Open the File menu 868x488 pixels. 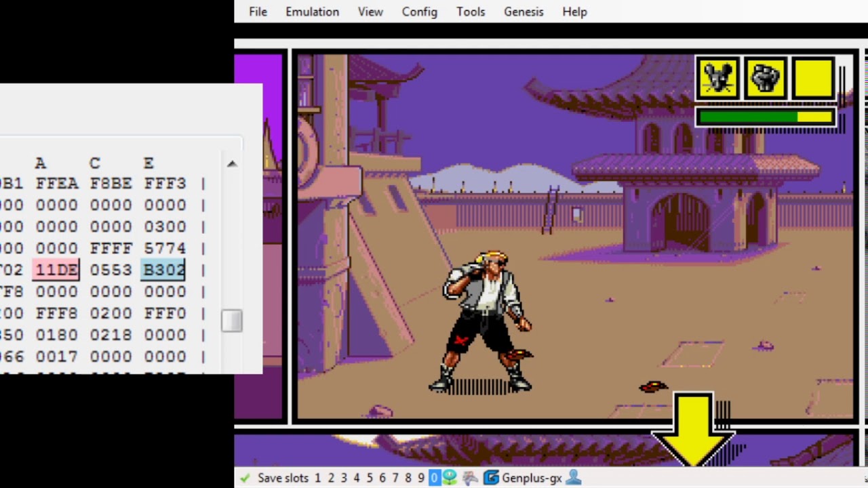[x=258, y=12]
